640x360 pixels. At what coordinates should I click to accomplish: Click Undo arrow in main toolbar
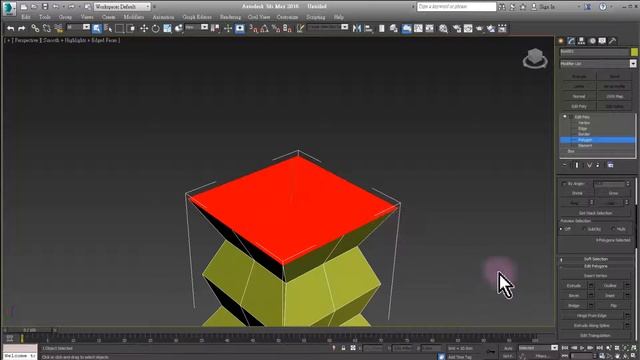pyautogui.click(x=11, y=28)
